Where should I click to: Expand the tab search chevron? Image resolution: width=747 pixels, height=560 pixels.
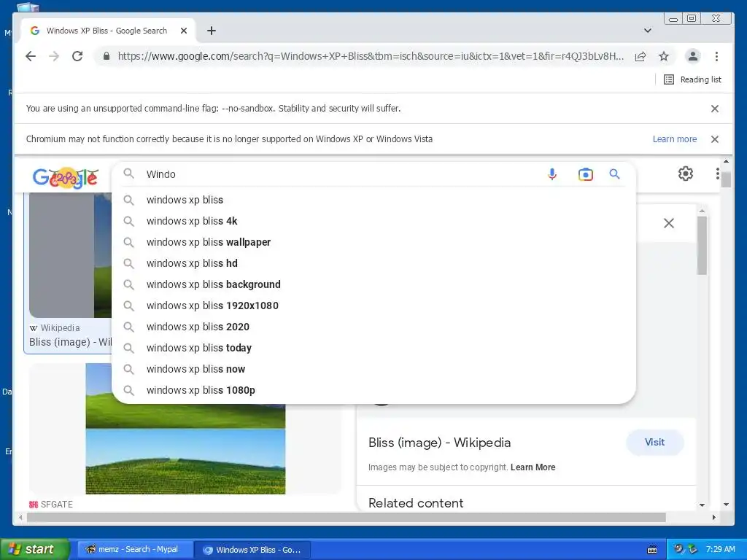(x=648, y=31)
